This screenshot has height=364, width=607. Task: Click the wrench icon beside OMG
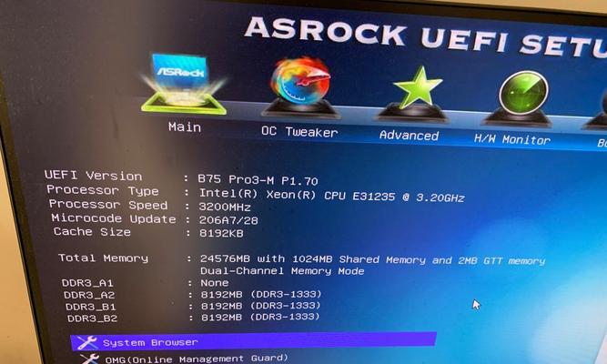tap(90, 359)
